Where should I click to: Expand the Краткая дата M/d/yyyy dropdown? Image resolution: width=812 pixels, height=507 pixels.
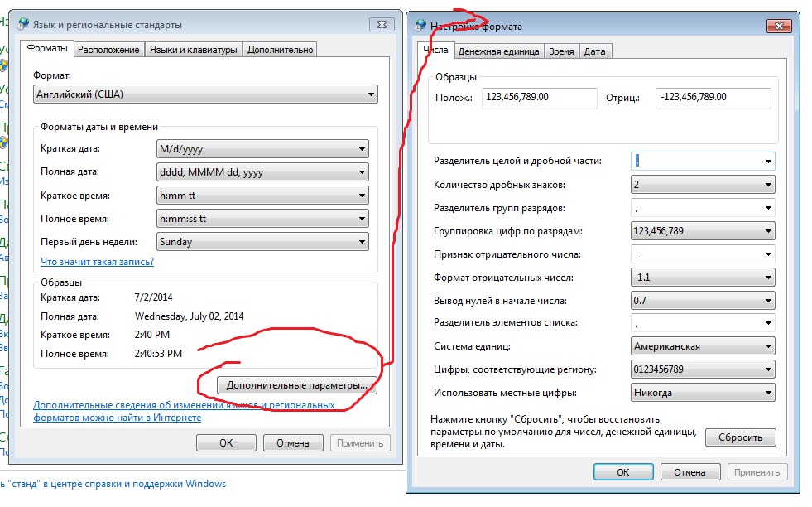pos(262,149)
